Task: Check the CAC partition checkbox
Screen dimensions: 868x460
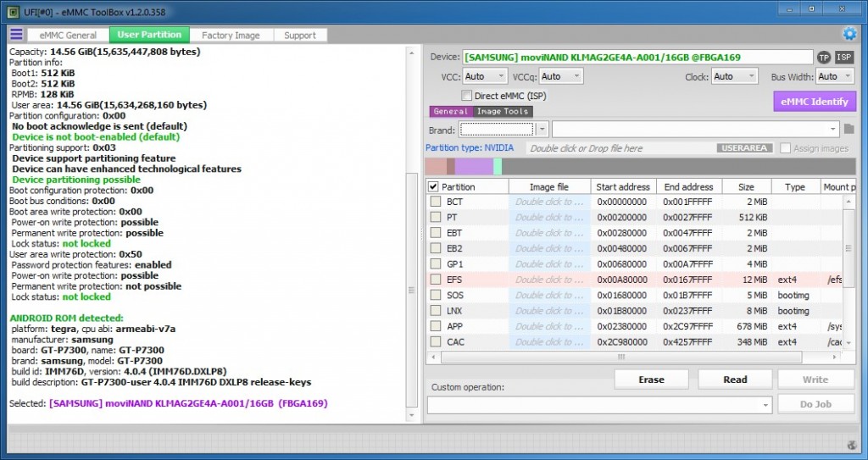Action: tap(436, 341)
